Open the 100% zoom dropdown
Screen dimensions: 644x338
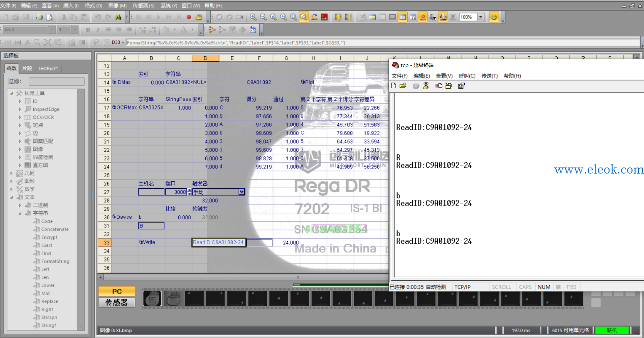pos(481,17)
